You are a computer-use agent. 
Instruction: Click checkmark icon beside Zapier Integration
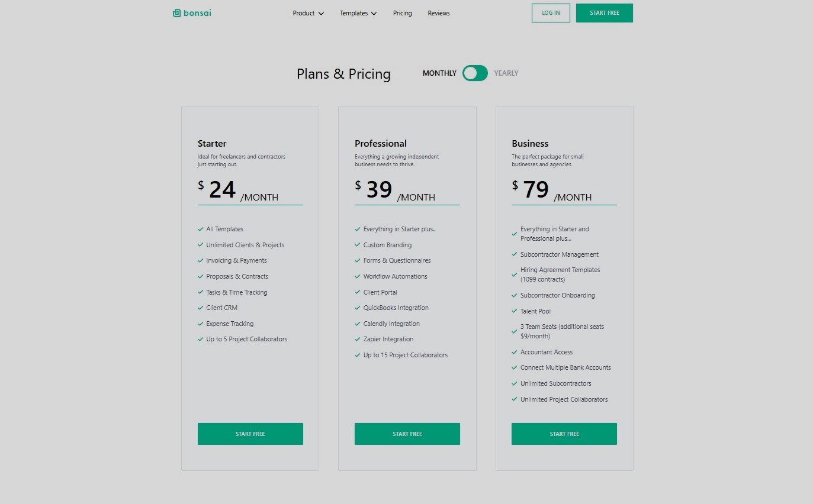coord(358,339)
